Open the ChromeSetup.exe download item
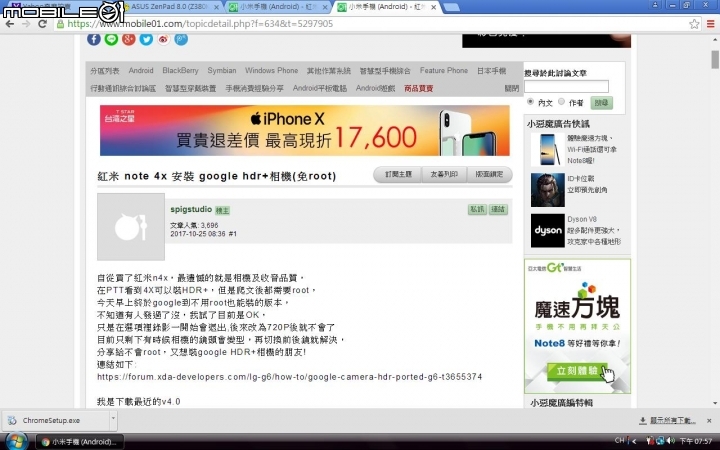 (x=56, y=420)
